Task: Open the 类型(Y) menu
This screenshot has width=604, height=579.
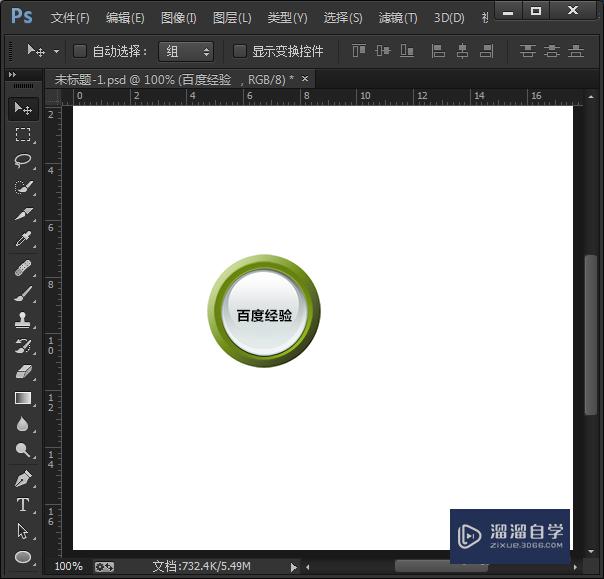Action: pyautogui.click(x=287, y=18)
